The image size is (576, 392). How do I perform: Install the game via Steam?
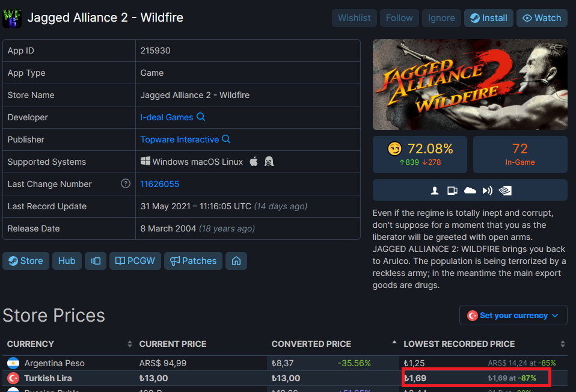(489, 18)
